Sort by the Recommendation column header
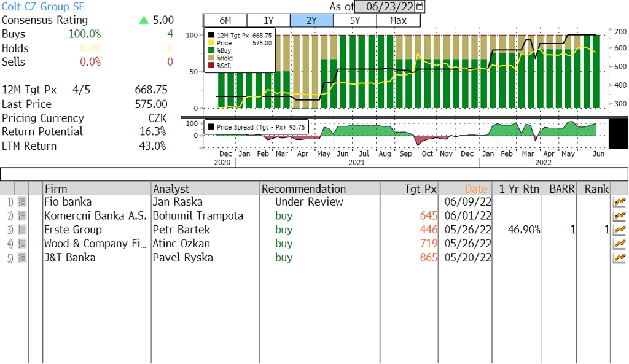 (x=319, y=188)
